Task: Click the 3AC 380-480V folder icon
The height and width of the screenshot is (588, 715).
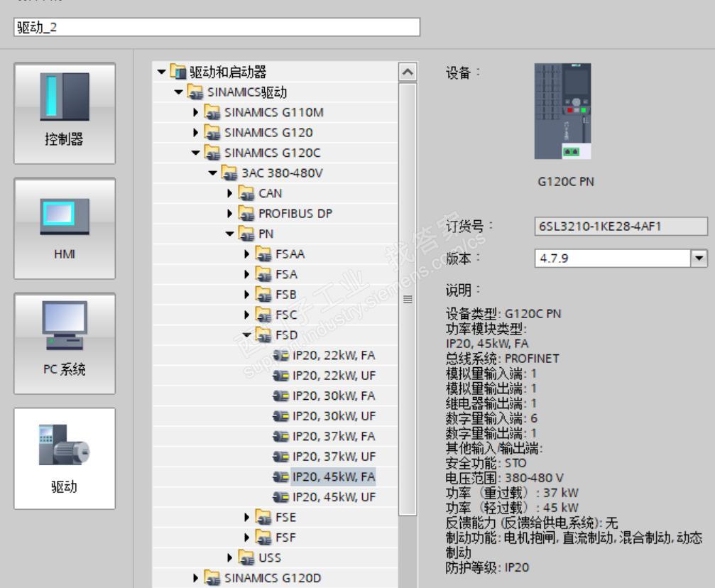Action: 229,173
